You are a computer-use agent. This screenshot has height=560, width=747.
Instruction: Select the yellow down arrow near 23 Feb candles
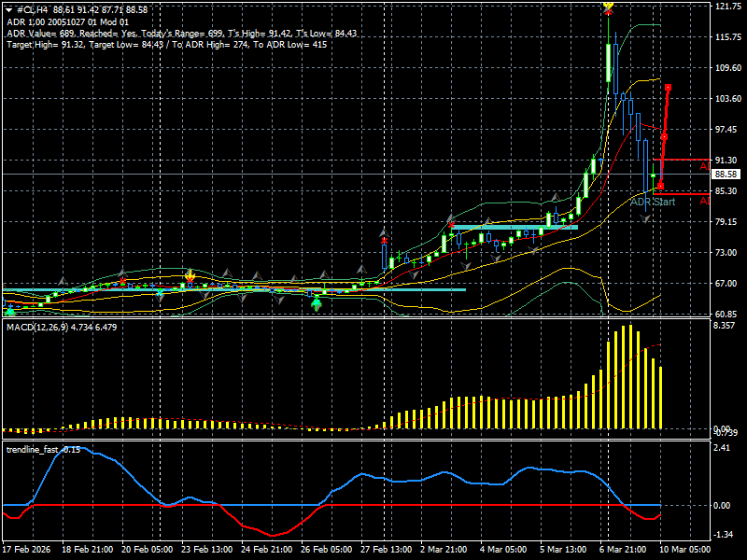(x=190, y=274)
